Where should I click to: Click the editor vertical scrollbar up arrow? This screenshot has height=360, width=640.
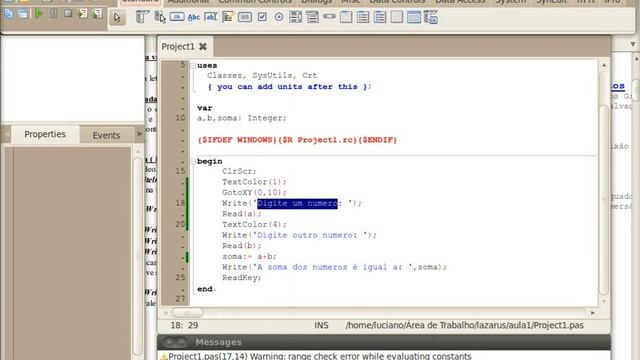[604, 65]
